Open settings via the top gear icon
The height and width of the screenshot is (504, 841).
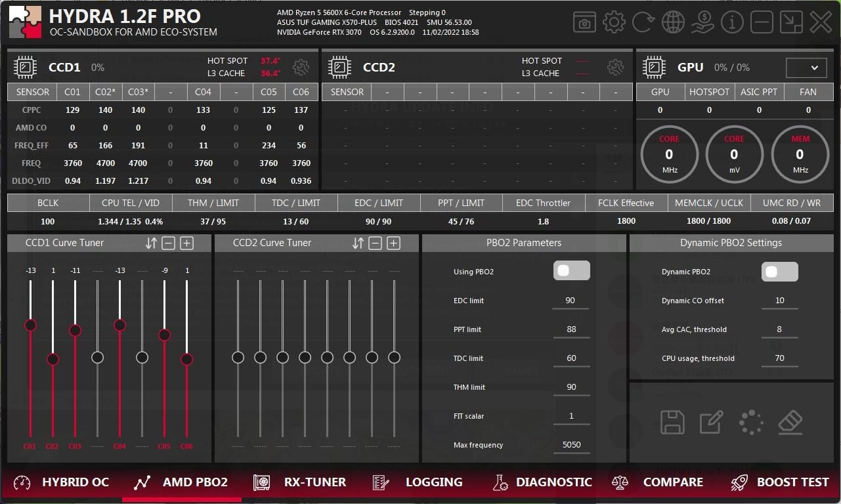click(614, 22)
